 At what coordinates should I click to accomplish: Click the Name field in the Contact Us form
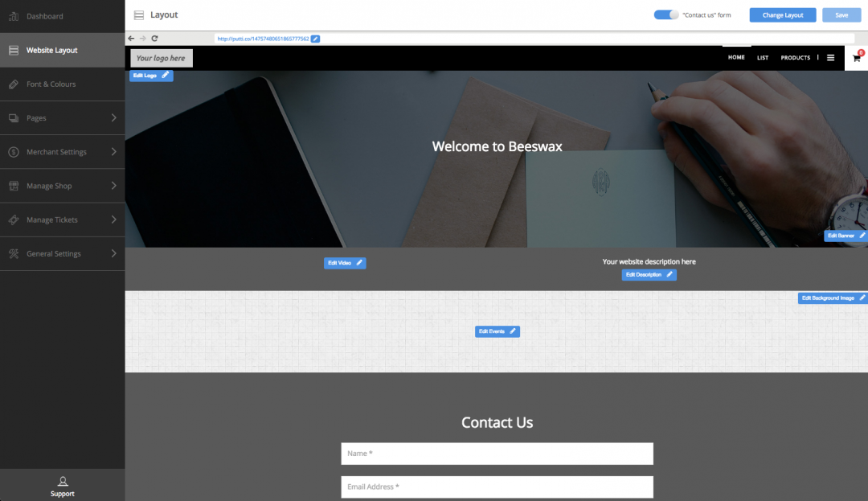point(497,454)
